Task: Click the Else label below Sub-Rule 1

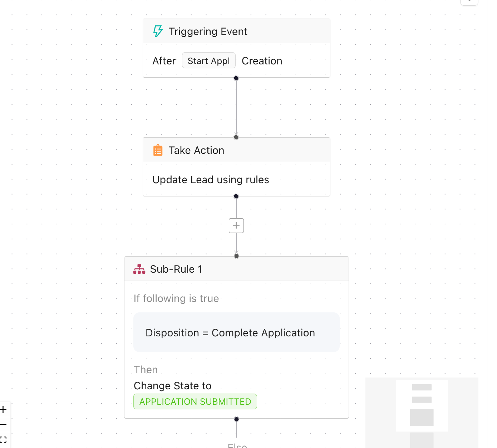Action: tap(236, 445)
